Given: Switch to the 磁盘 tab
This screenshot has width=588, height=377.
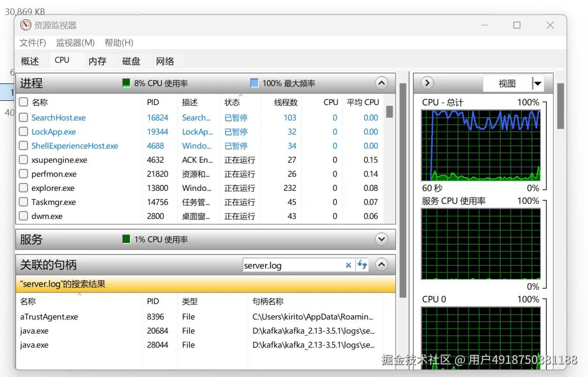Looking at the screenshot, I should [131, 61].
